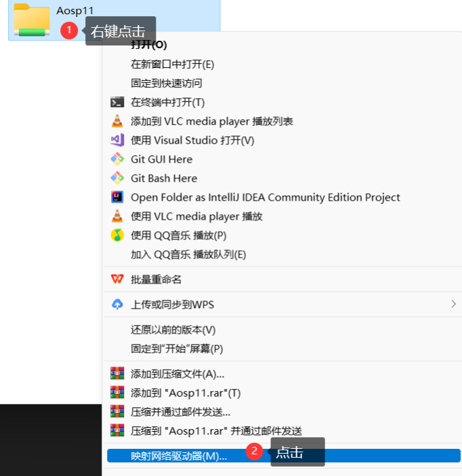Click VLC cone icon beside 添加到播放列表
The height and width of the screenshot is (476, 462).
click(x=117, y=121)
